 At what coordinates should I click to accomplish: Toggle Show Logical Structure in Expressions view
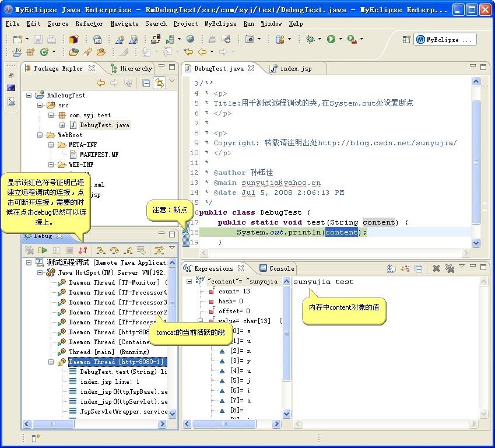pos(405,268)
